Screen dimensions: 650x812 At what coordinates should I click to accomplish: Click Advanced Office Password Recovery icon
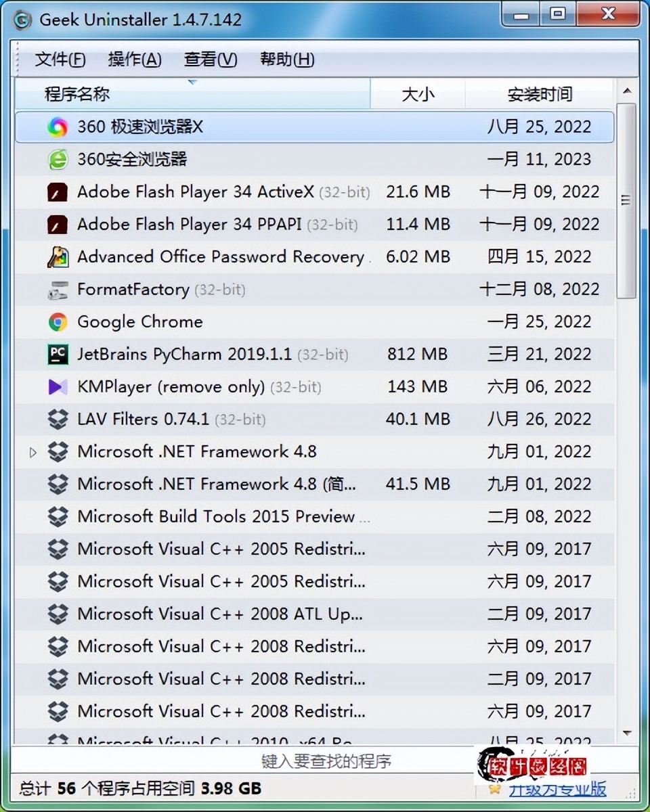point(58,257)
